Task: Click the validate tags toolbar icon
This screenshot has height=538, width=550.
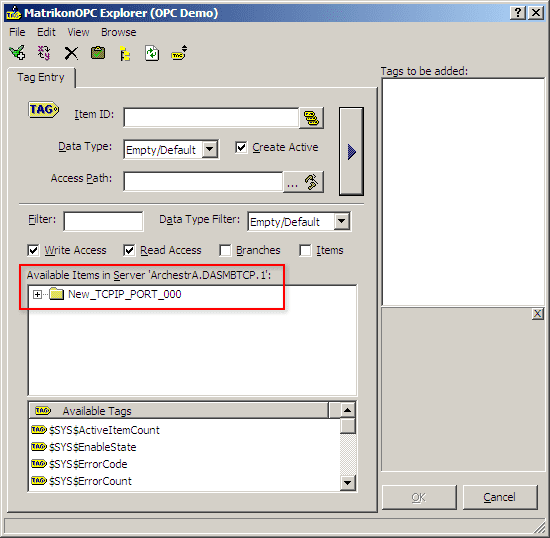Action: 44,53
